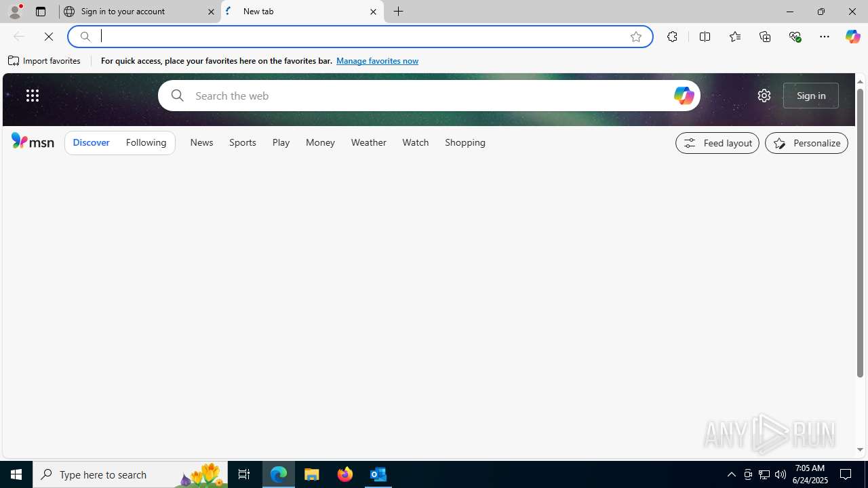Viewport: 868px width, 488px height.
Task: Open Browser essentials icon
Action: click(795, 37)
